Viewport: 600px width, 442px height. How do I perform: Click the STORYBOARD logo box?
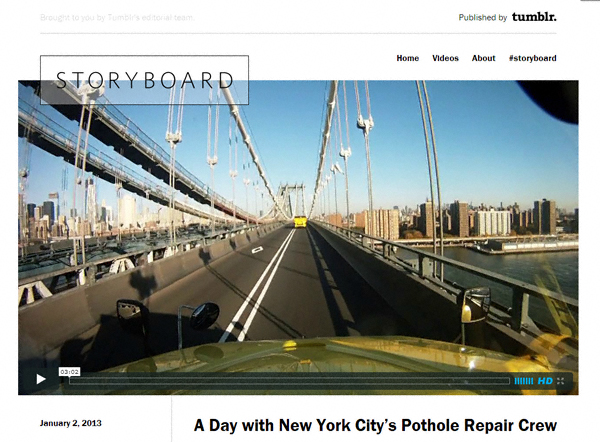[144, 80]
